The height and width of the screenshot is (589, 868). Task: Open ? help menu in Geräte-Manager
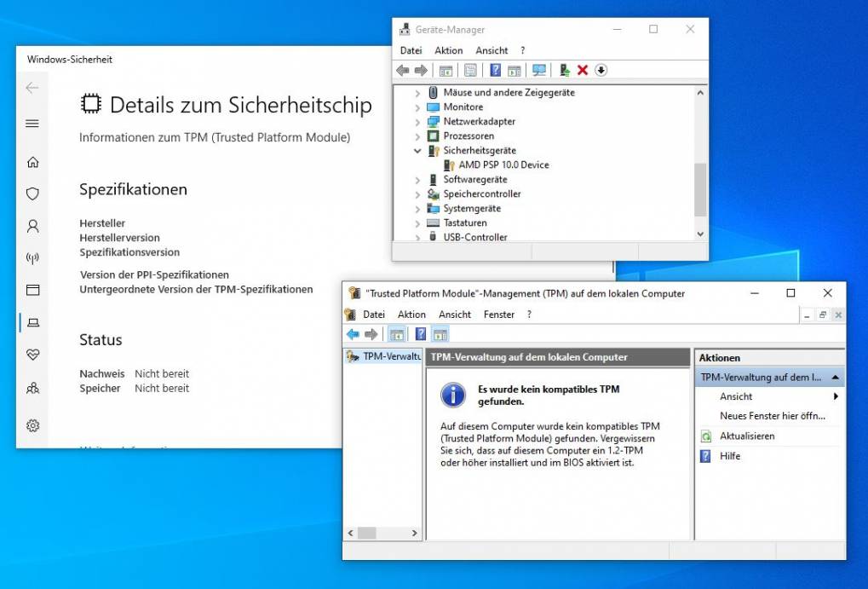(522, 50)
